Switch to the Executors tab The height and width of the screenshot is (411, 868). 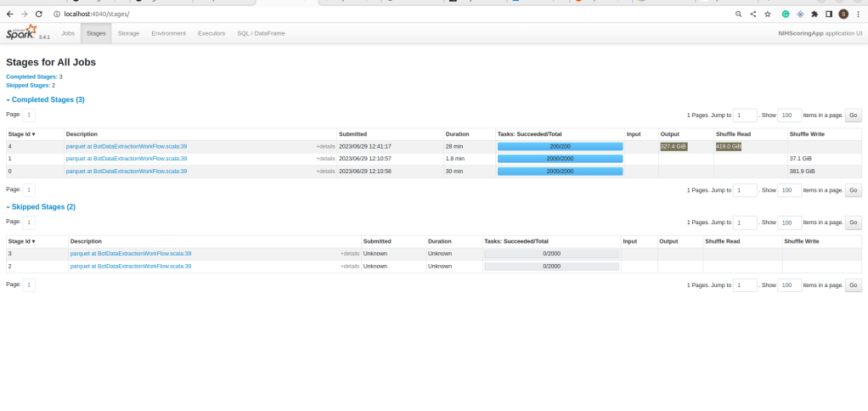click(211, 33)
